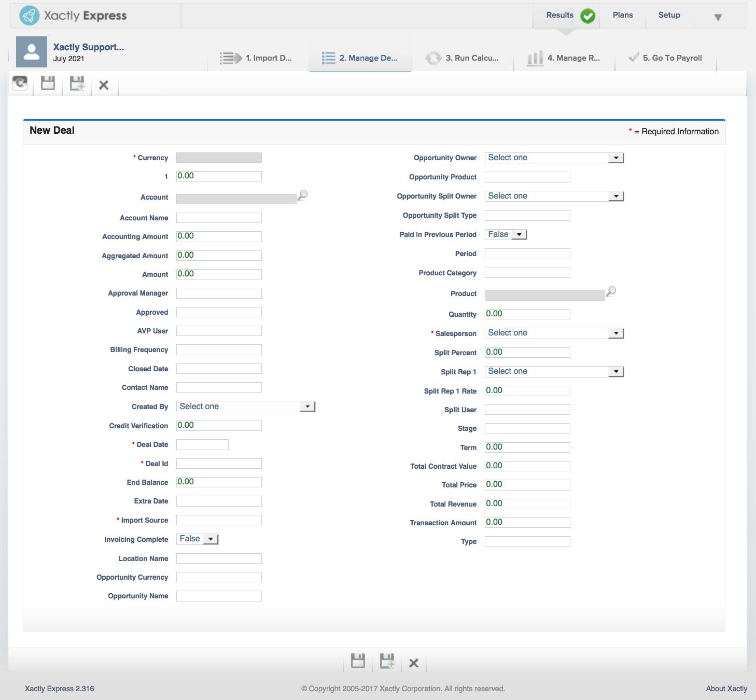Viewport: 756px width, 700px height.
Task: Click the user avatar icon
Action: tap(32, 52)
